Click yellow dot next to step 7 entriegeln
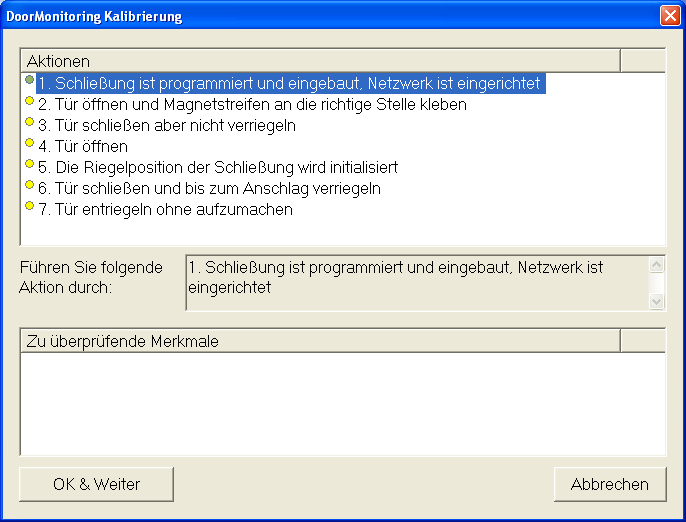 pos(29,206)
